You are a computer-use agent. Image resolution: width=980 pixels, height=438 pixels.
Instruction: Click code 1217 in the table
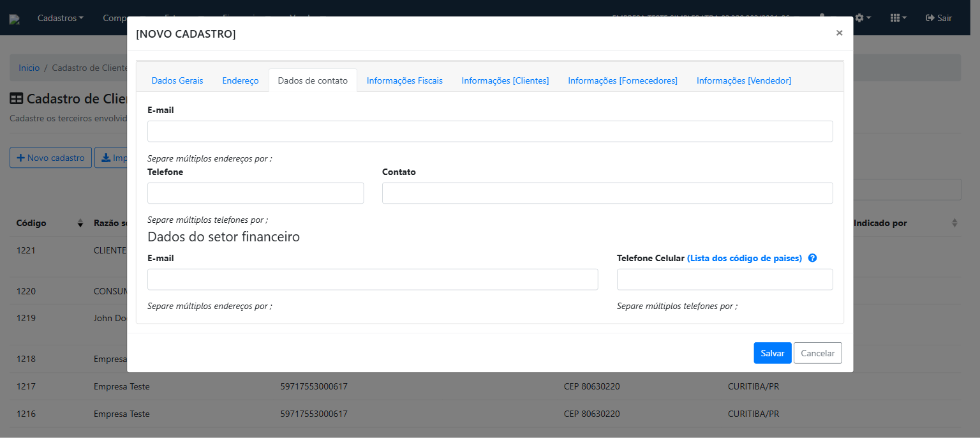[26, 386]
